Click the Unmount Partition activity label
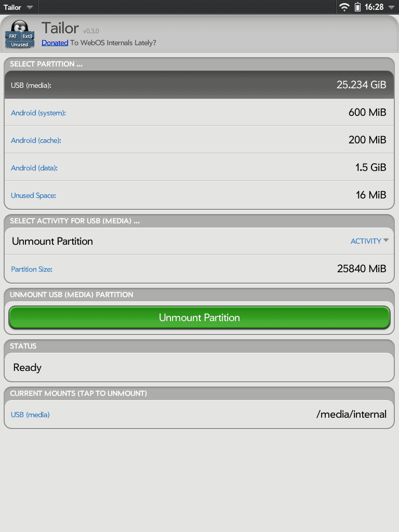 (x=52, y=241)
